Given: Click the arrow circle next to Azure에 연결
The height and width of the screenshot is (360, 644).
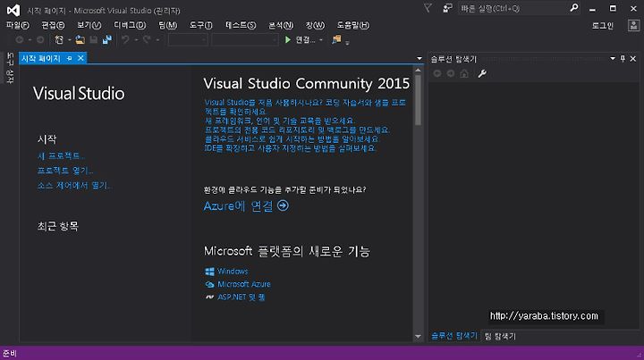Looking at the screenshot, I should pyautogui.click(x=283, y=205).
